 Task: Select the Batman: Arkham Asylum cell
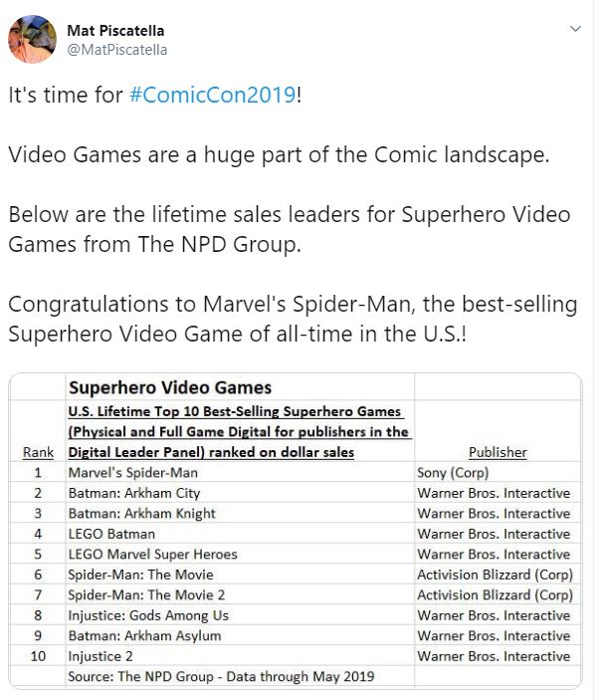144,635
